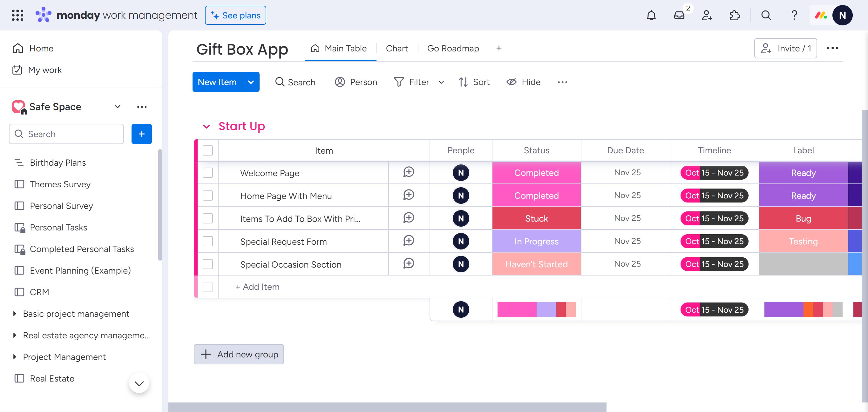Click Add new group button
The image size is (868, 412).
click(x=239, y=354)
